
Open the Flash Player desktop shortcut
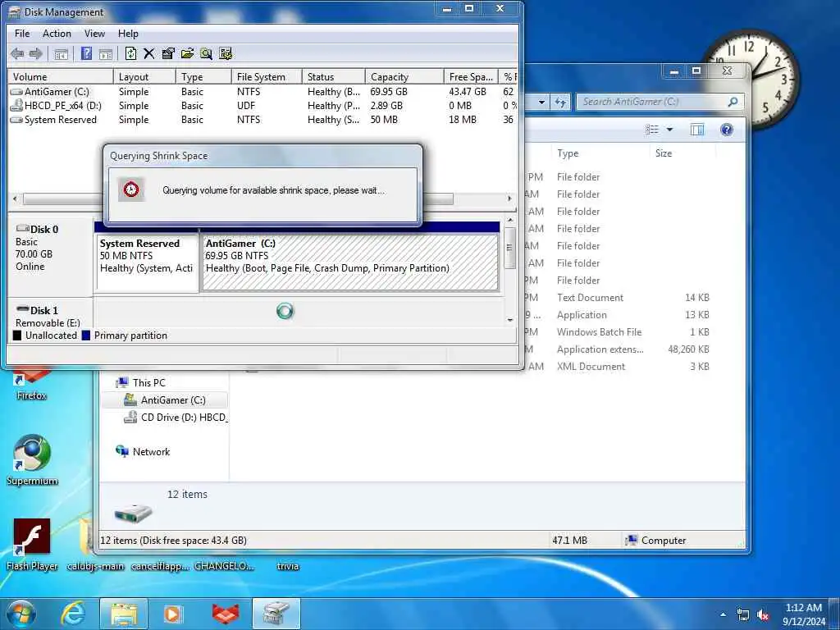coord(32,545)
